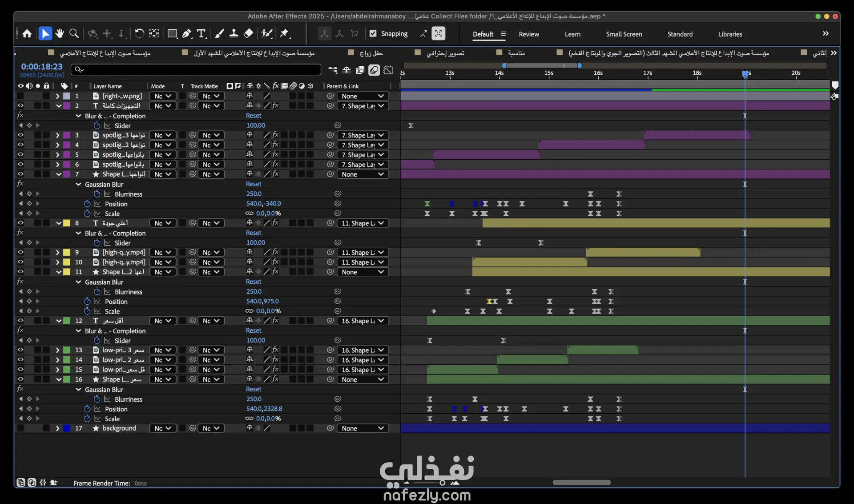Image resolution: width=854 pixels, height=504 pixels.
Task: Choose the Zoom magnifier tool
Action: (x=74, y=34)
